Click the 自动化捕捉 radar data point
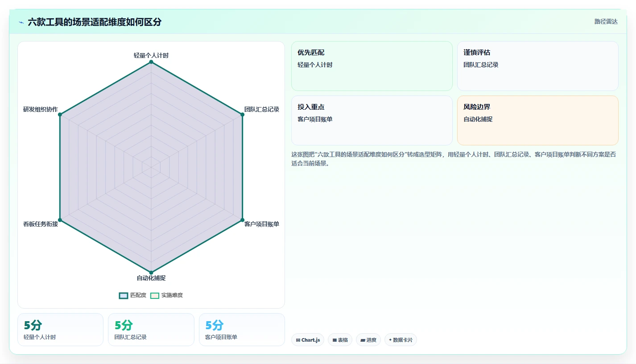 pyautogui.click(x=151, y=273)
